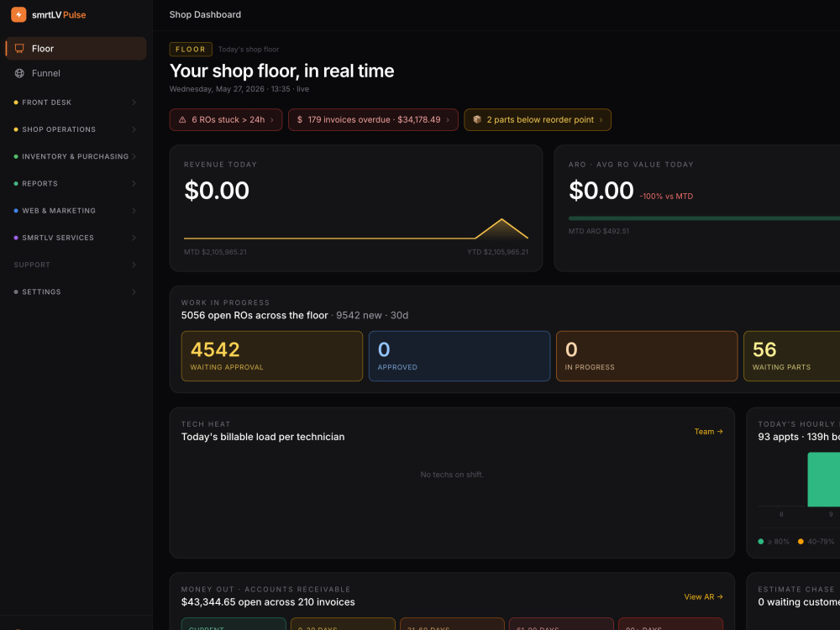Click the 93 appts hourly summary text
Screen dimensions: 840x630
[799, 437]
